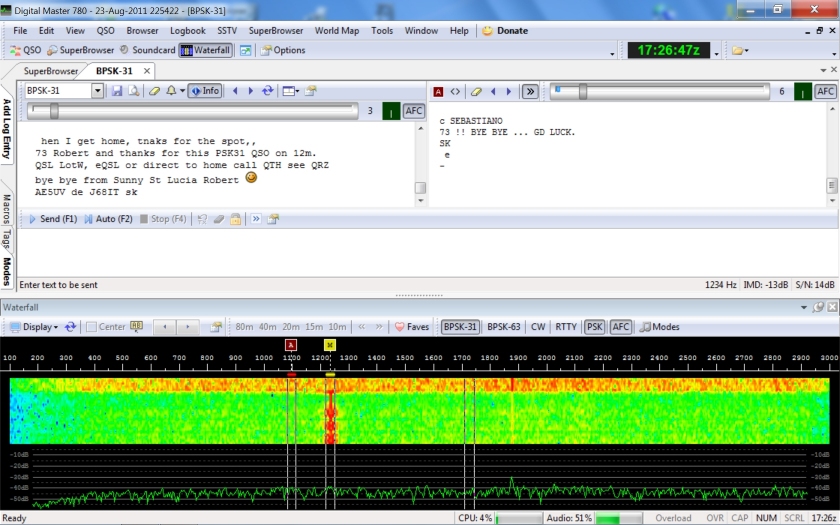Click the left channel squelch slider
The width and height of the screenshot is (840, 525).
tap(54, 111)
